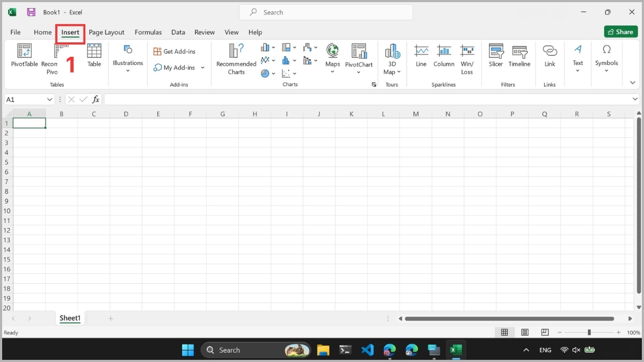This screenshot has width=644, height=362.
Task: Insert a Timeline filter
Action: (519, 56)
